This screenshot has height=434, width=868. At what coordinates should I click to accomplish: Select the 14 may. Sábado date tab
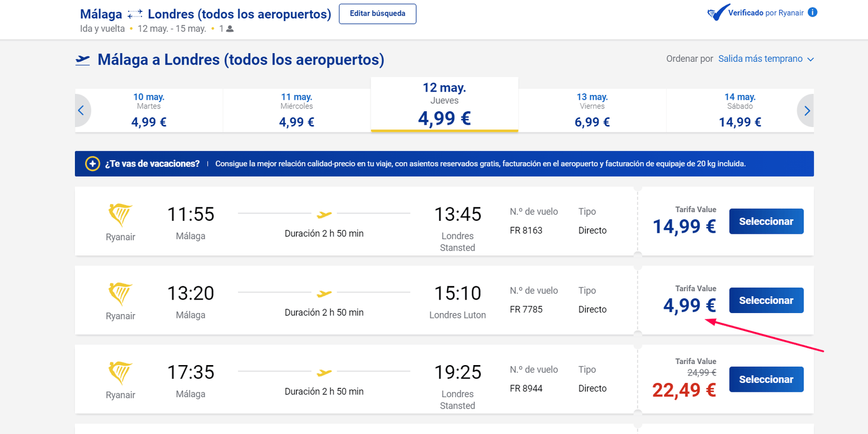740,111
